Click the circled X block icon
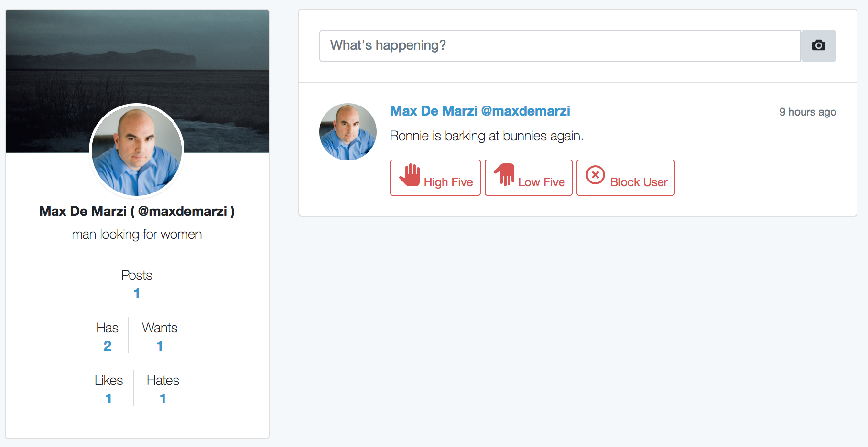868x447 pixels. (595, 175)
